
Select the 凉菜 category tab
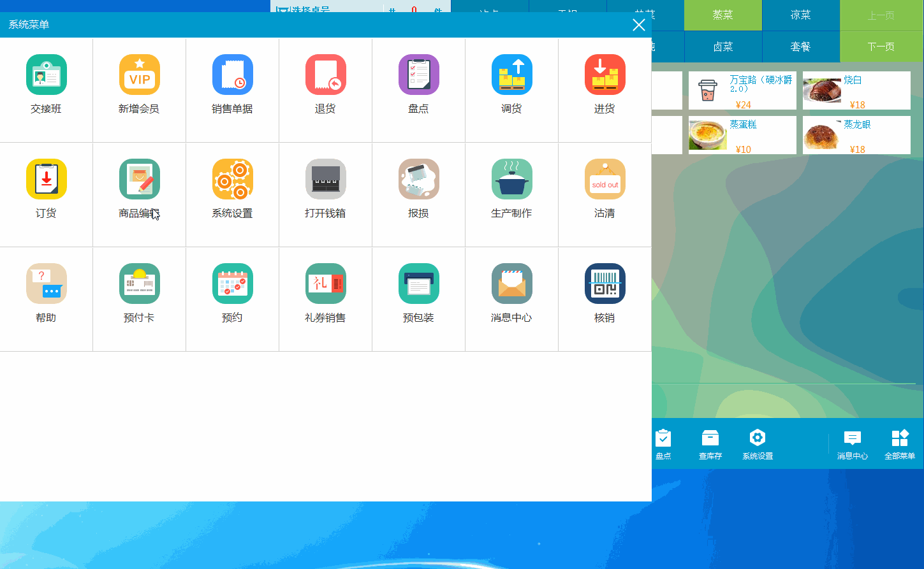tap(801, 15)
